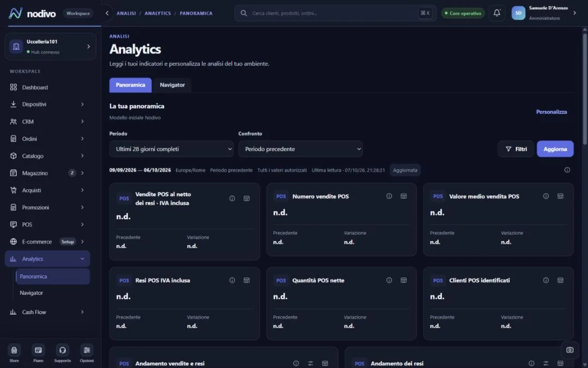
Task: Click Aggiorna button
Action: pyautogui.click(x=555, y=149)
